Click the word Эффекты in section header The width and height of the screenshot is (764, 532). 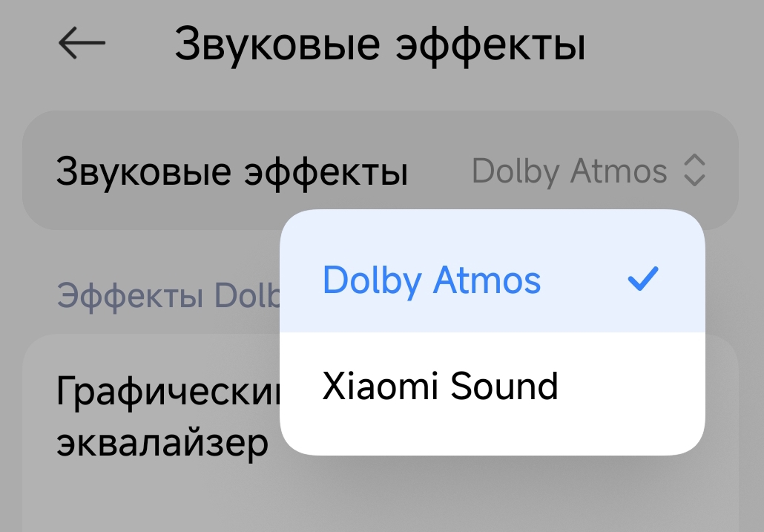(x=130, y=295)
